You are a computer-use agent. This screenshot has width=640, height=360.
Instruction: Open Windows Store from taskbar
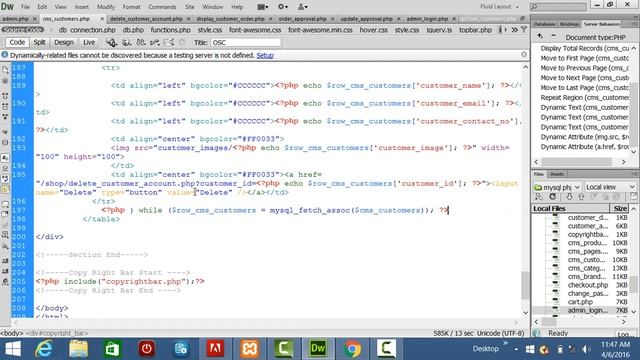pyautogui.click(x=112, y=349)
